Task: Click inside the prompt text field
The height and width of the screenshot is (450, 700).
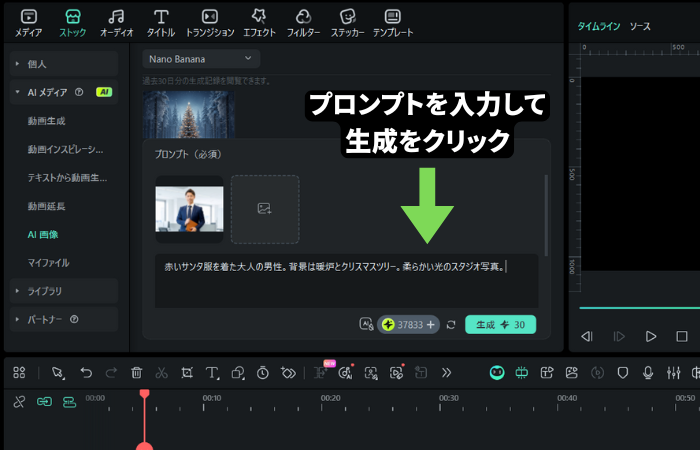Action: pyautogui.click(x=346, y=280)
